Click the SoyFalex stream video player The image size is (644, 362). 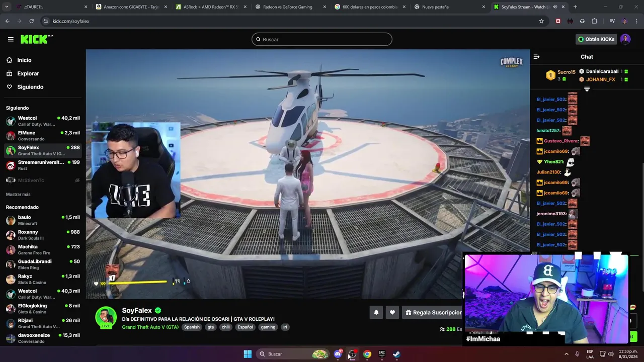[x=307, y=174]
